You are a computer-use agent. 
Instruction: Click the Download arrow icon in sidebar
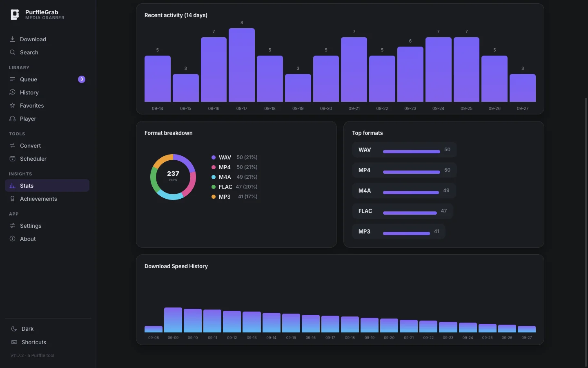pyautogui.click(x=13, y=39)
